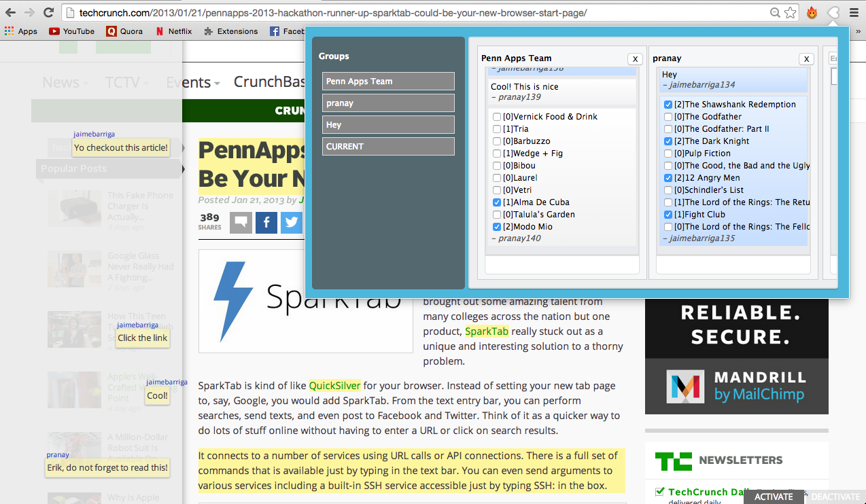Open the Netflix bookmark
This screenshot has width=866, height=504.
pos(173,31)
